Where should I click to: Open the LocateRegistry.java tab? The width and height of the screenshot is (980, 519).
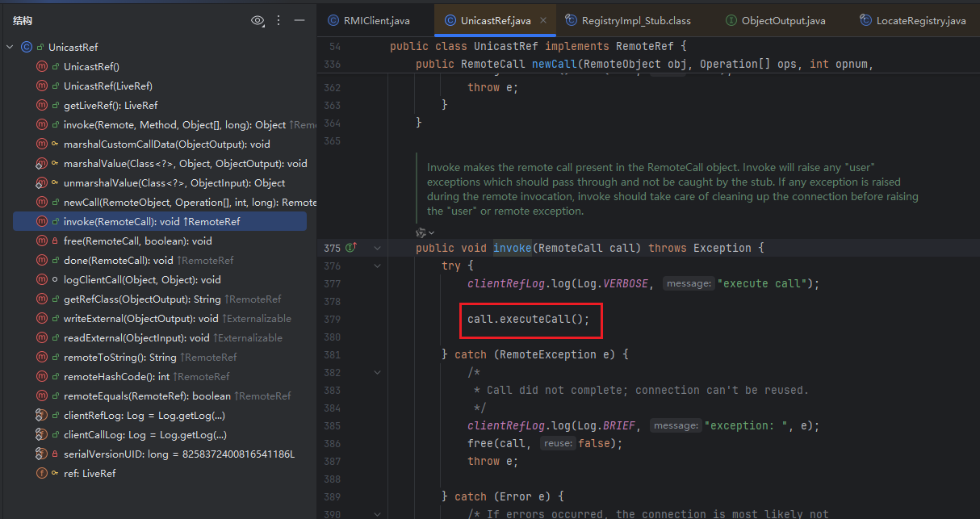(x=920, y=20)
